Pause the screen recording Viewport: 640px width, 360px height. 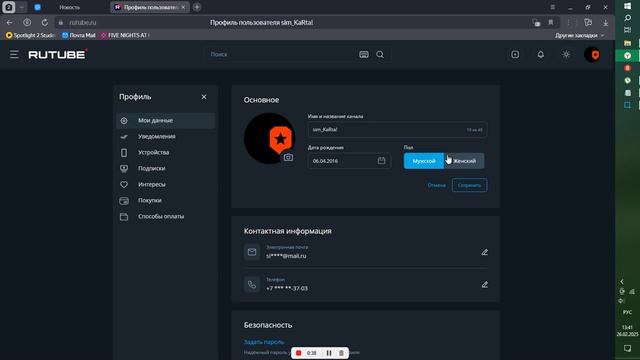click(x=329, y=353)
